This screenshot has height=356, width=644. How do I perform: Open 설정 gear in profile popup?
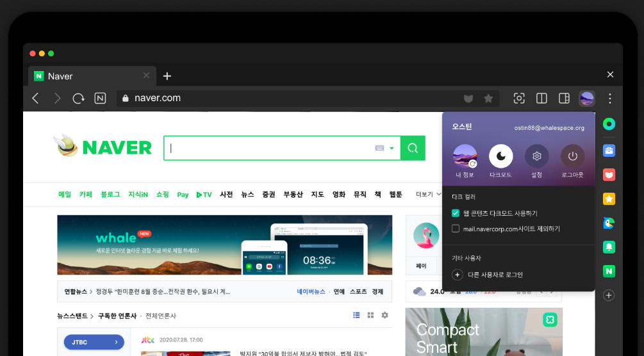pyautogui.click(x=537, y=156)
